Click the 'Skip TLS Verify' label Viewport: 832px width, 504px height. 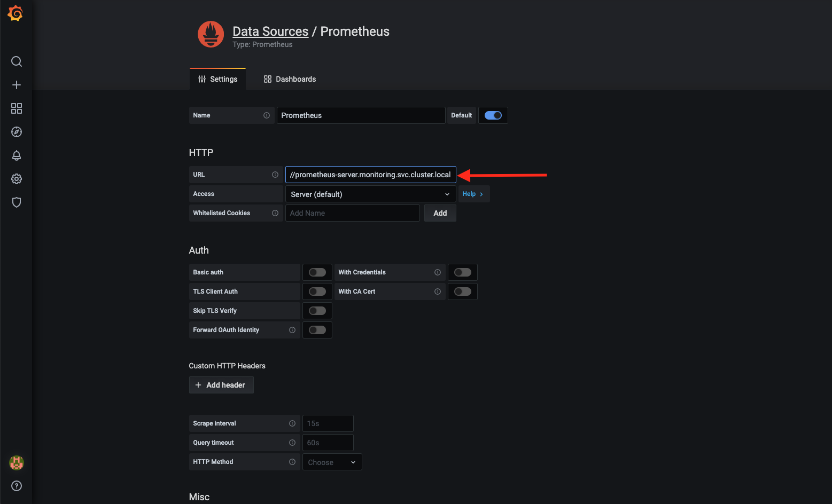[x=215, y=311]
